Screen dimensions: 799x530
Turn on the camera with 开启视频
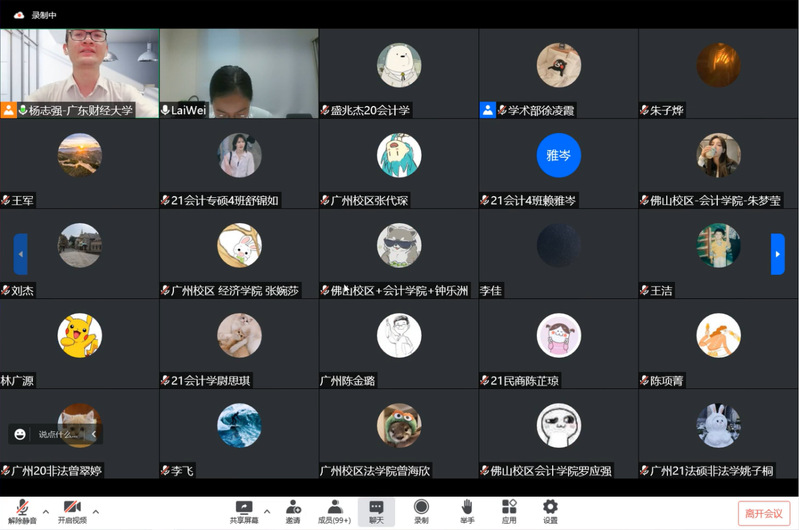click(71, 507)
